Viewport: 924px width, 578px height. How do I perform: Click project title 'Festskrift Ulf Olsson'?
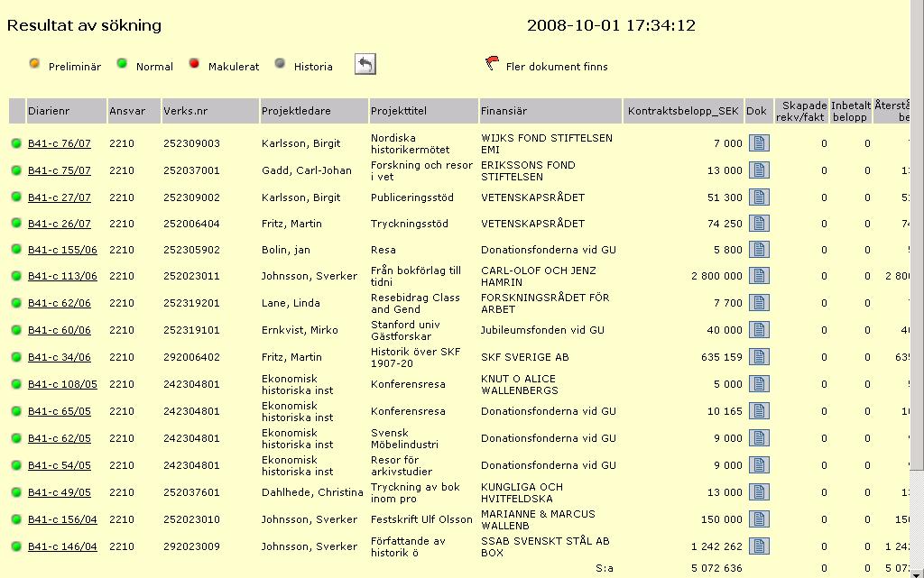(x=421, y=519)
